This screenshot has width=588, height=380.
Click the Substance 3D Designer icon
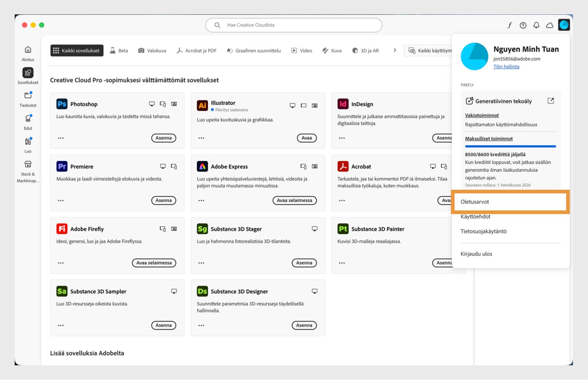[x=202, y=291]
